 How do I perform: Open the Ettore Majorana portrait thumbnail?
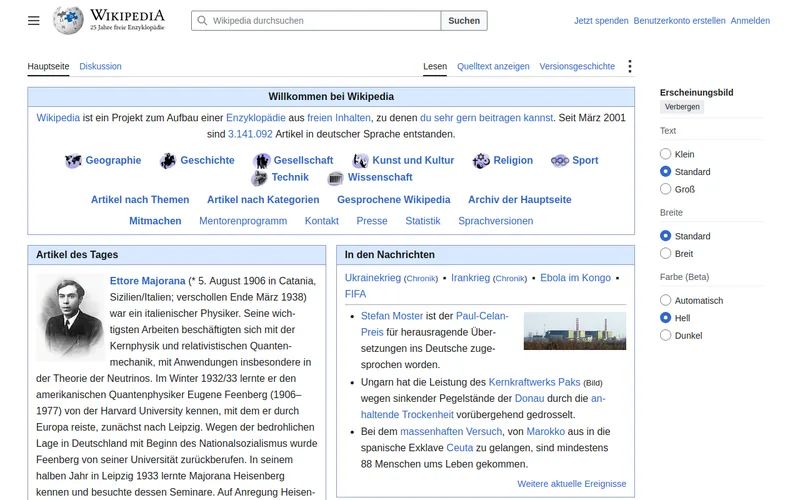tap(70, 317)
